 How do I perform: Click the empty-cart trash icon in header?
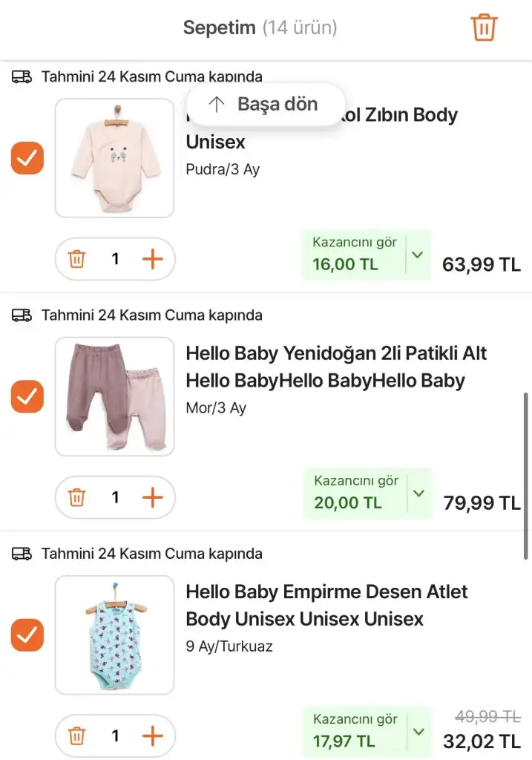[484, 28]
